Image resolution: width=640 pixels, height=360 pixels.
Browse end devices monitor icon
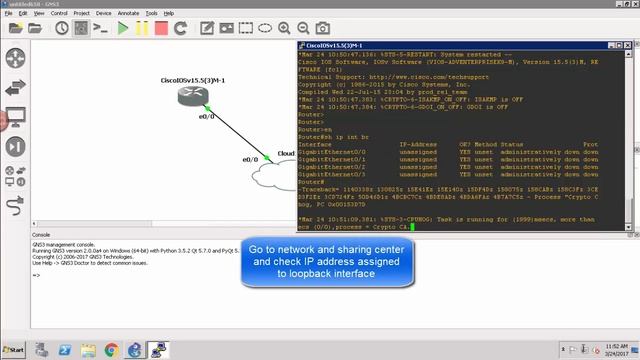(x=16, y=117)
